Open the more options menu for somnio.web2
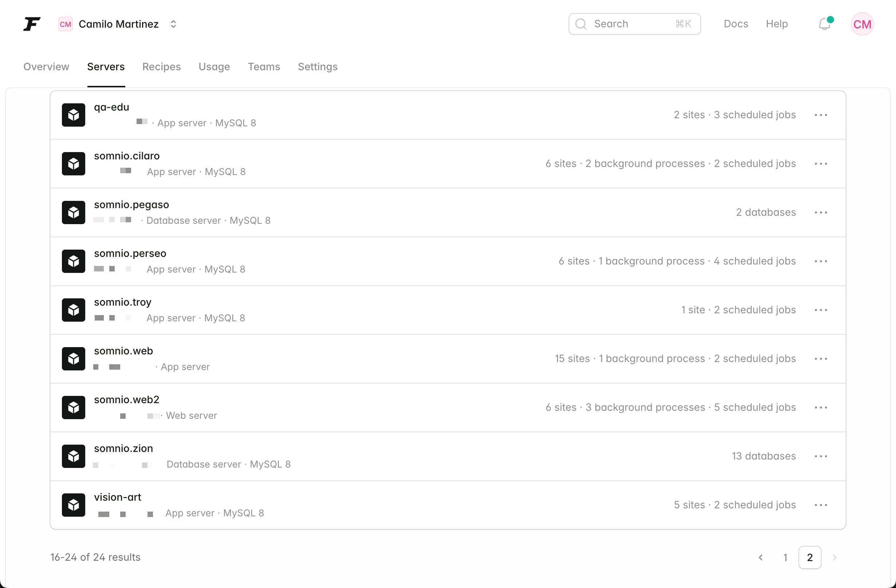Image resolution: width=896 pixels, height=588 pixels. coord(821,408)
